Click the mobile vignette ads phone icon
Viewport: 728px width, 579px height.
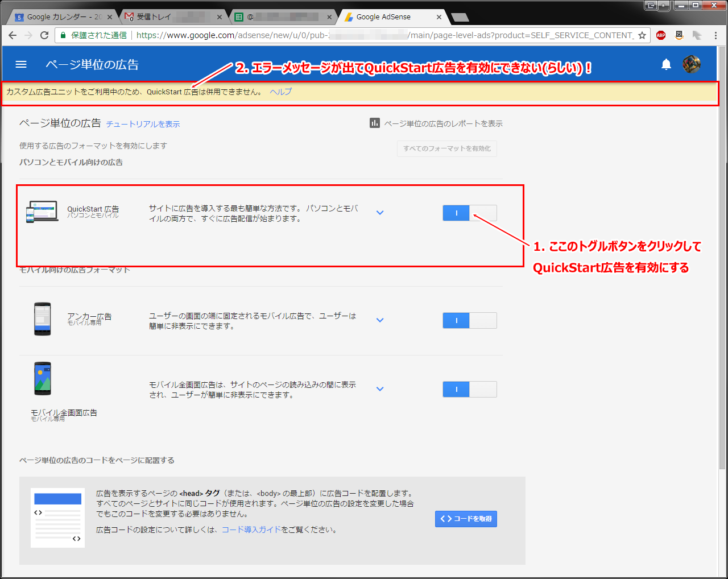click(x=43, y=378)
